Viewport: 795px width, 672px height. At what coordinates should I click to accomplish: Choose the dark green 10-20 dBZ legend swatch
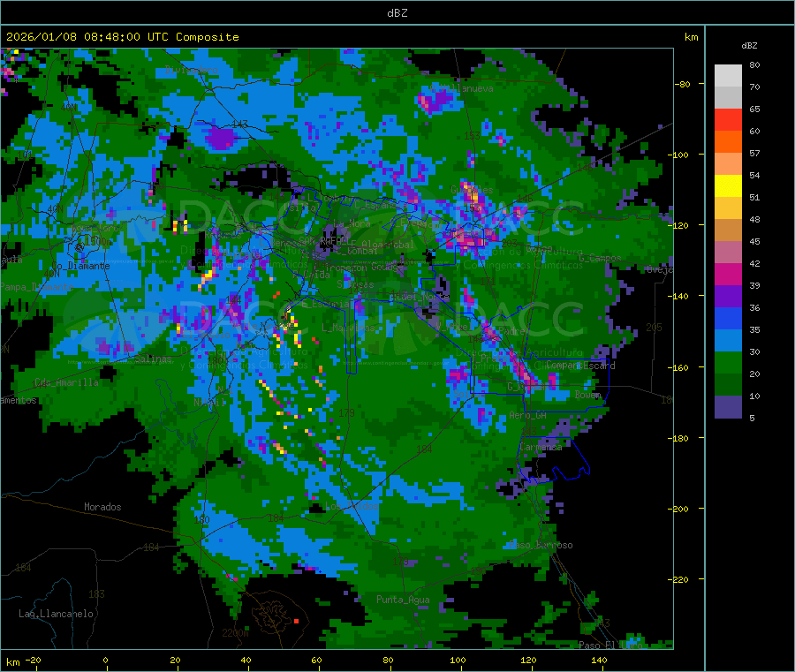728,385
